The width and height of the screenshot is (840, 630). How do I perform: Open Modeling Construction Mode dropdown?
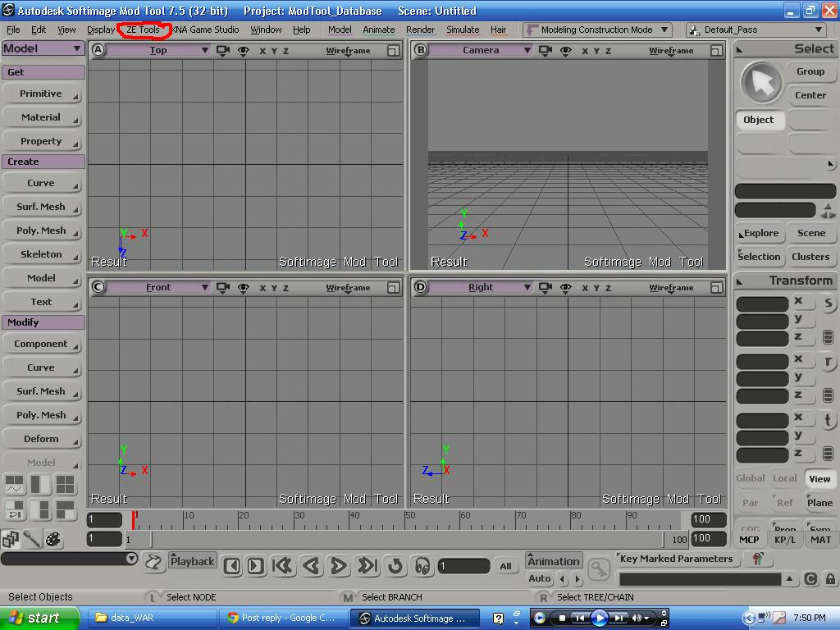597,30
